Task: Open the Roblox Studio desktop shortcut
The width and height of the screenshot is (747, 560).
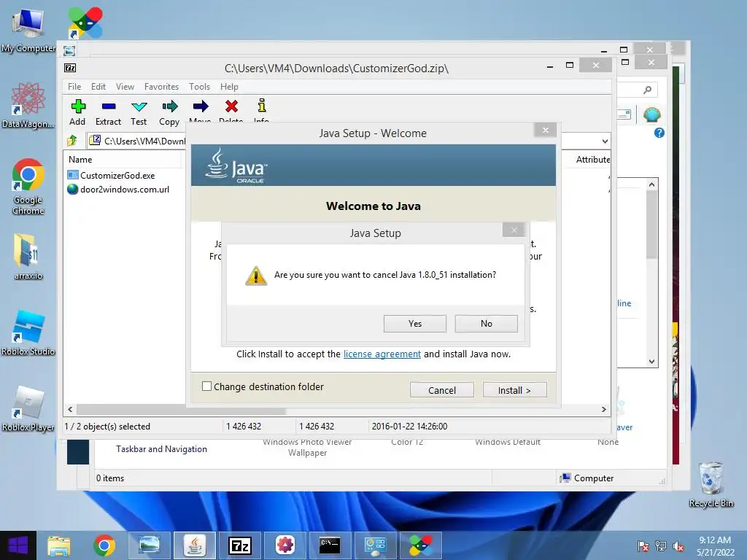Action: click(x=28, y=332)
